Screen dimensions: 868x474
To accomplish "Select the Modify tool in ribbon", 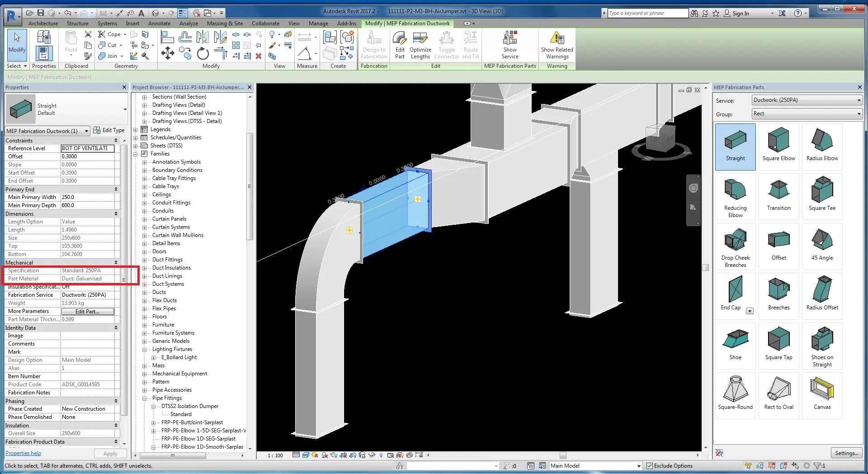I will tap(17, 45).
